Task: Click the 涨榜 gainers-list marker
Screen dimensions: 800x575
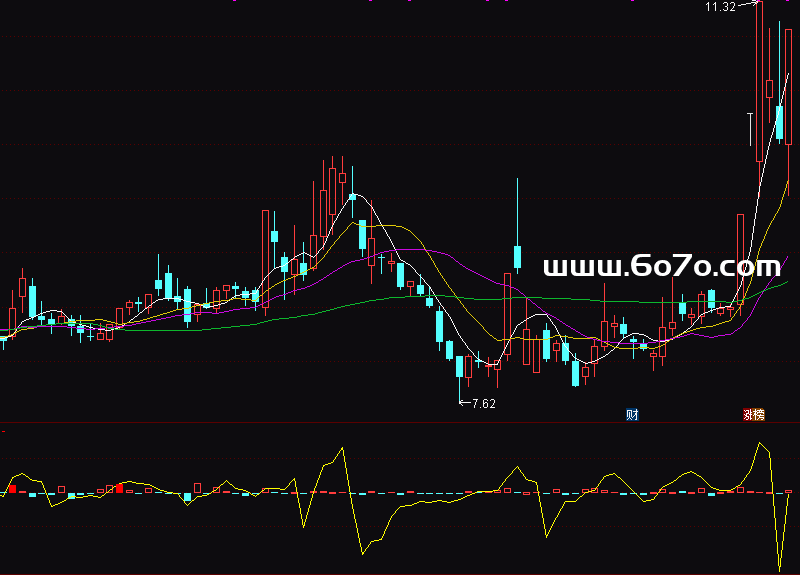Action: 753,414
